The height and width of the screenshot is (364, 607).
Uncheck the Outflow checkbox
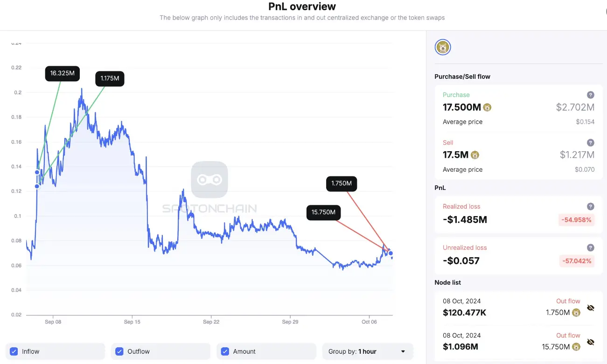click(x=119, y=351)
